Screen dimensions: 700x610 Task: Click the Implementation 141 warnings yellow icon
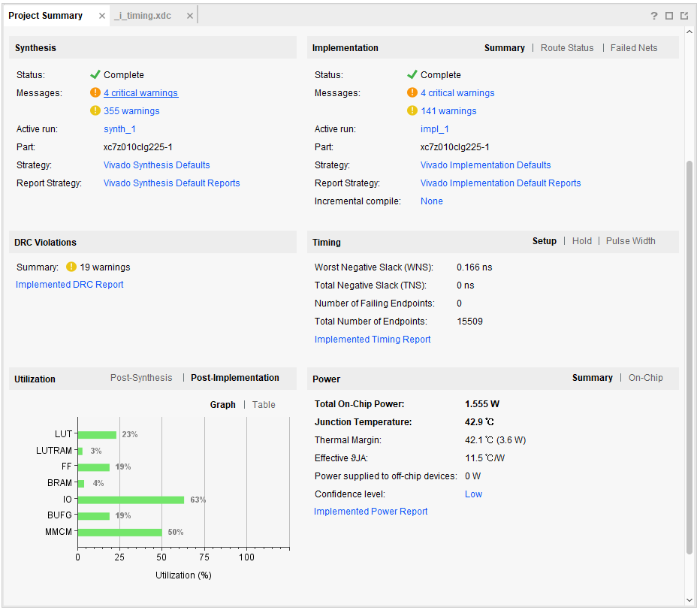tap(412, 111)
